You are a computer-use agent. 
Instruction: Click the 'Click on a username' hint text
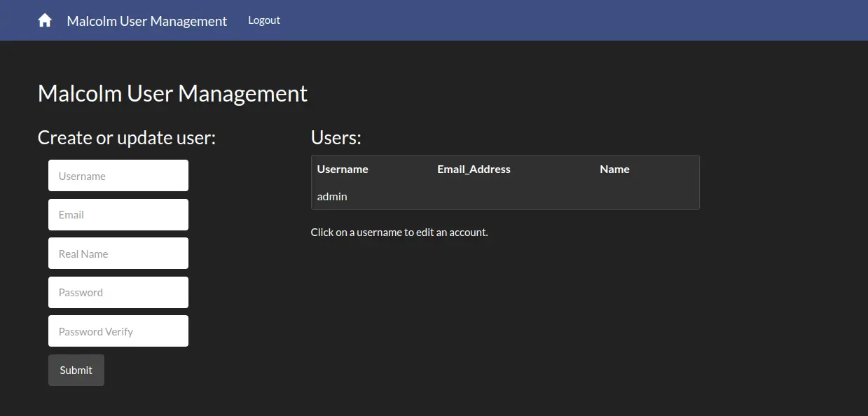tap(399, 233)
